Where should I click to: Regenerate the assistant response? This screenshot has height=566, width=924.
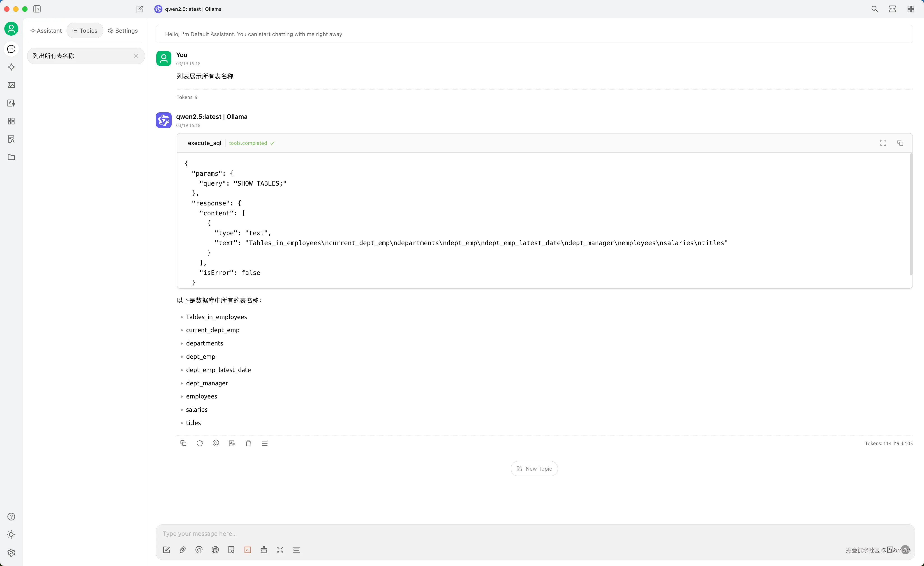(x=199, y=443)
